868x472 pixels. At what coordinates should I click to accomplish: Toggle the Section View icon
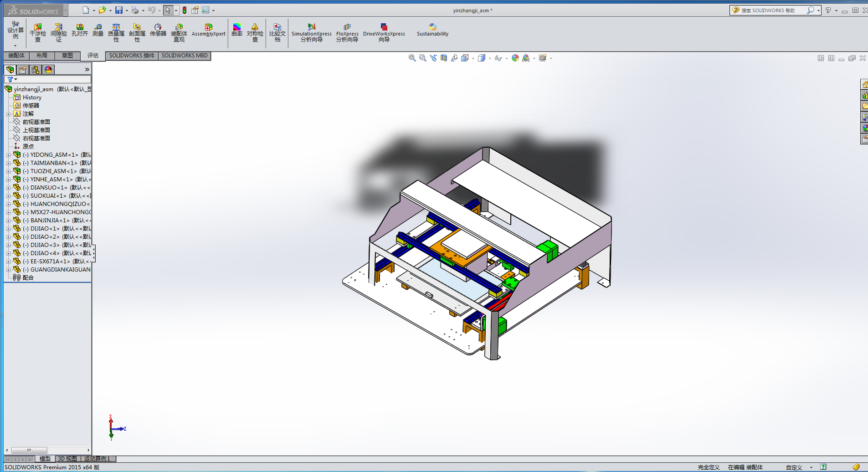(x=443, y=58)
